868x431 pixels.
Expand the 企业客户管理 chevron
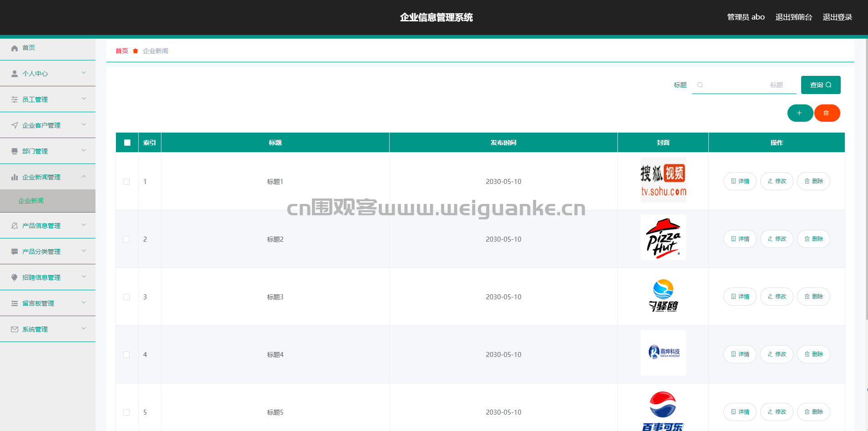84,124
